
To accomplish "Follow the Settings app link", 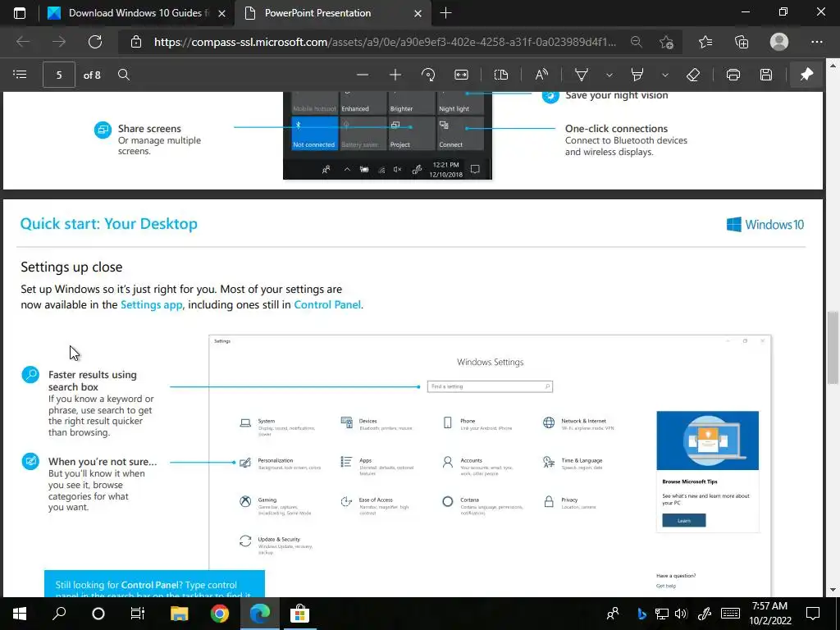I will [x=152, y=305].
